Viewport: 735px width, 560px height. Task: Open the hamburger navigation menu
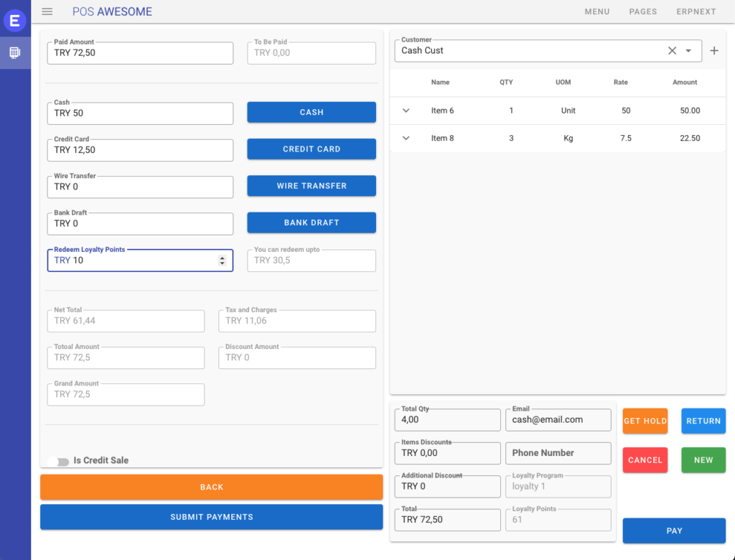click(x=47, y=11)
